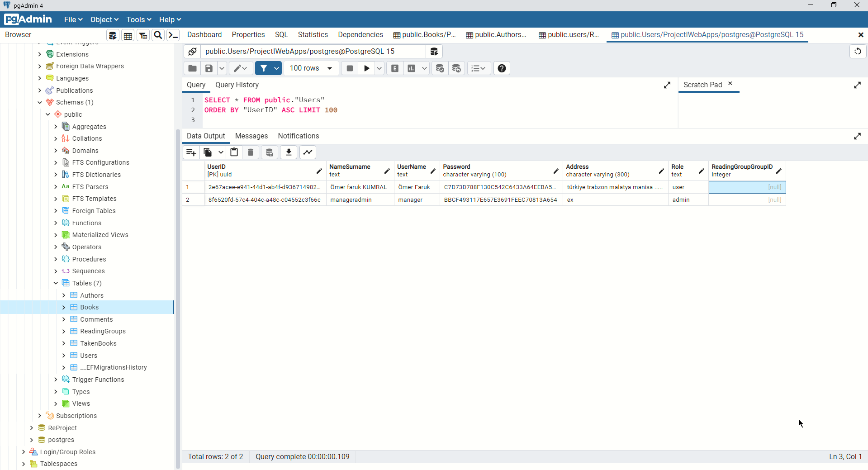Save data changes icon

pos(270,152)
